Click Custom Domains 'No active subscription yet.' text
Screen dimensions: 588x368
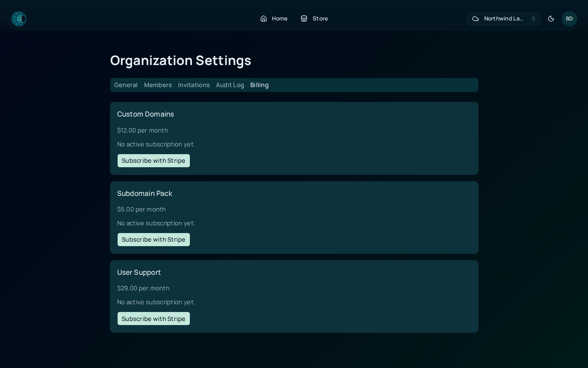point(156,144)
